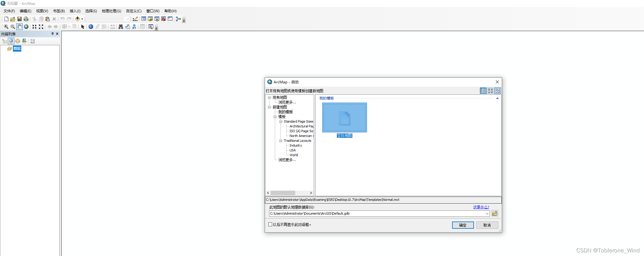644x256 pixels.
Task: Click the Fixed Zoom Out arrows icon
Action: (x=41, y=27)
